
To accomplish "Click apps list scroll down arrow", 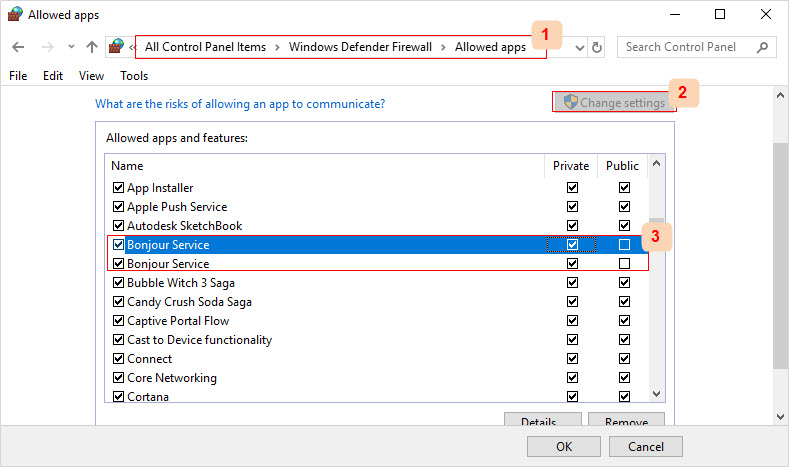I will point(656,394).
